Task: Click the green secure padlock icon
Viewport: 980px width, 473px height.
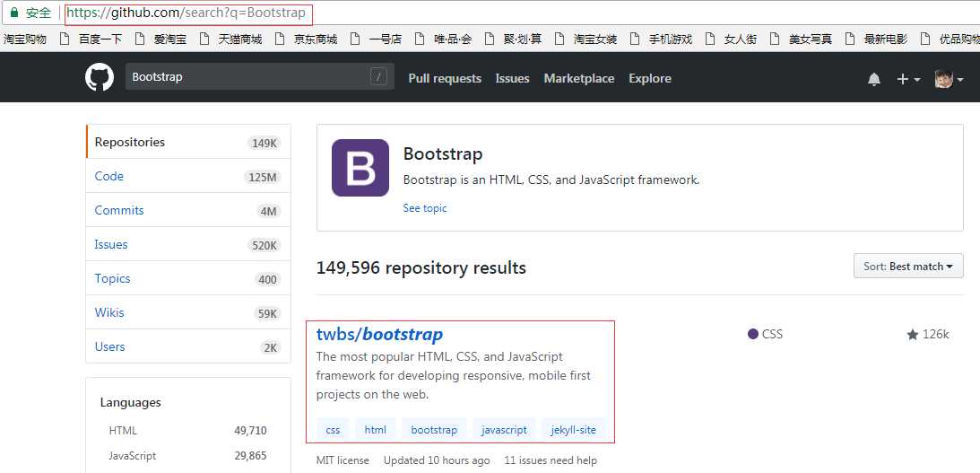Action: tap(13, 13)
